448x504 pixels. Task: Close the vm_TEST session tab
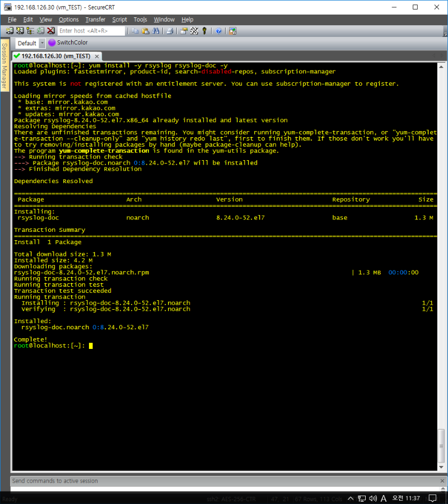pos(97,56)
